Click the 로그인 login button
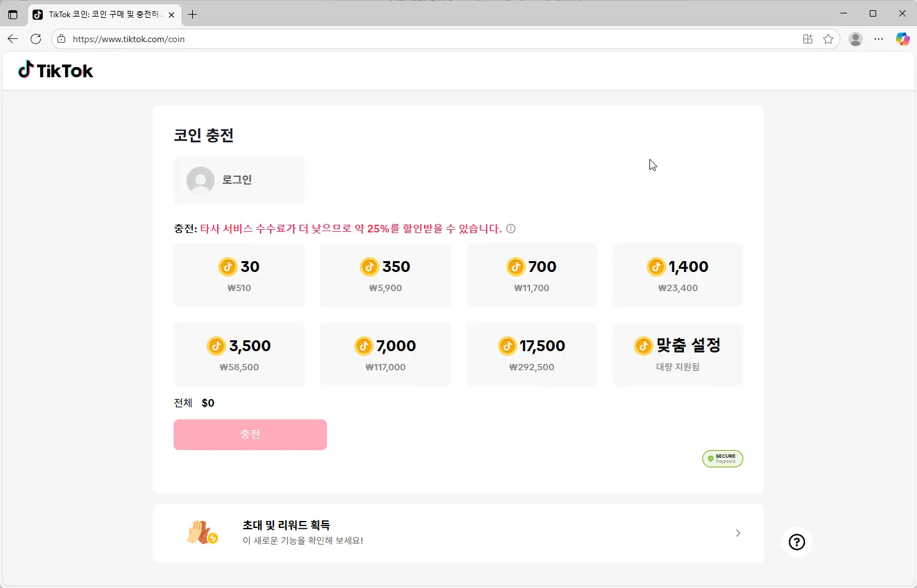The width and height of the screenshot is (917, 588). point(239,180)
